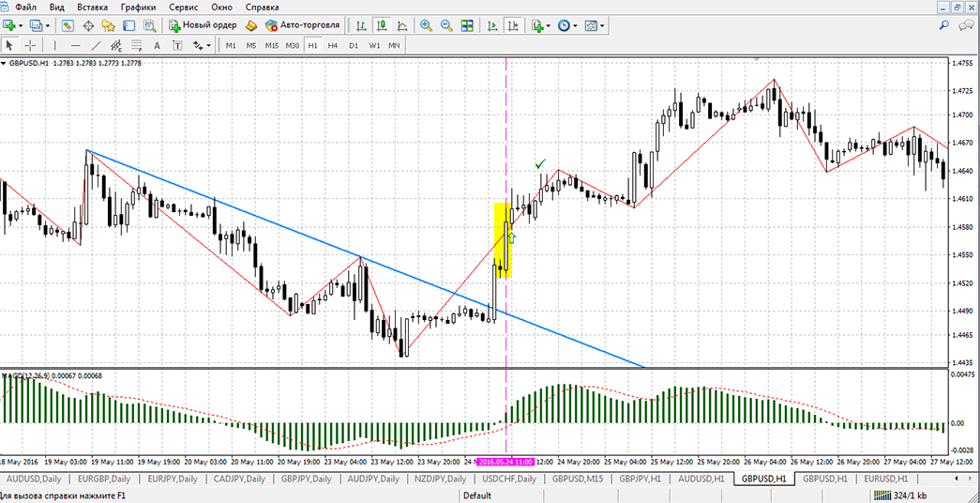Screen dimensions: 980x503
Task: Set timeframe to M1
Action: (231, 46)
